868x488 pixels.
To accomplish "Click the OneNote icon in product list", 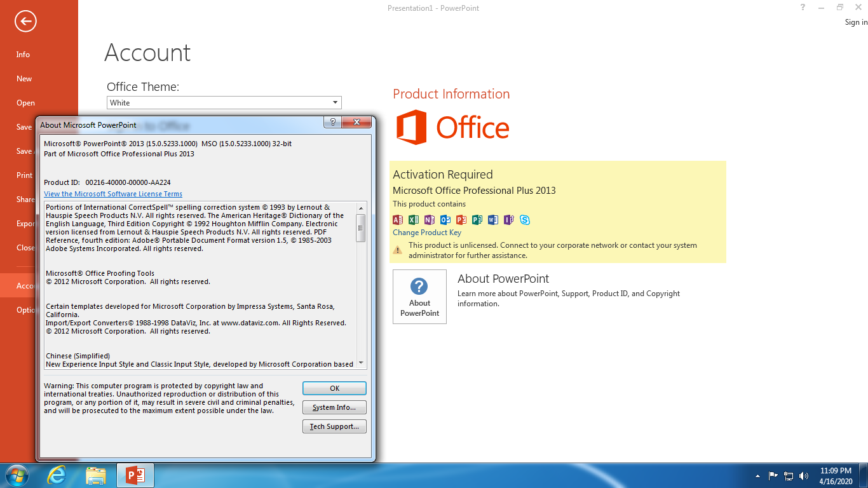I will (430, 220).
